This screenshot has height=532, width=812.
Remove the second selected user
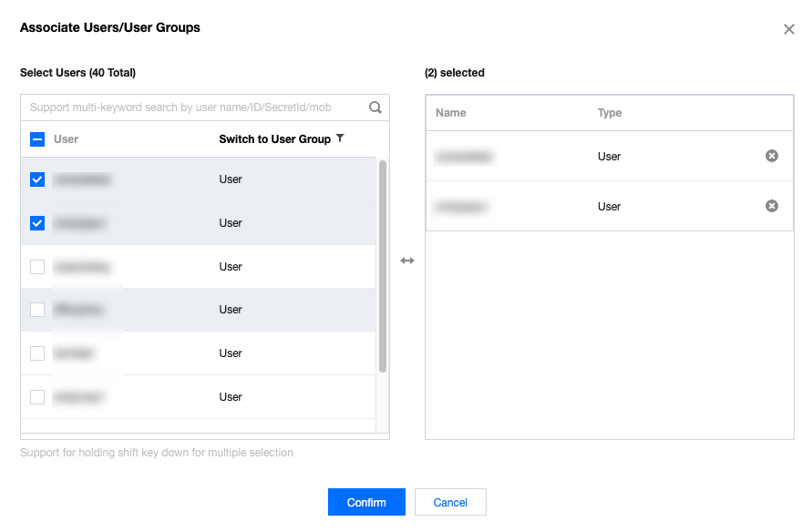click(x=772, y=207)
